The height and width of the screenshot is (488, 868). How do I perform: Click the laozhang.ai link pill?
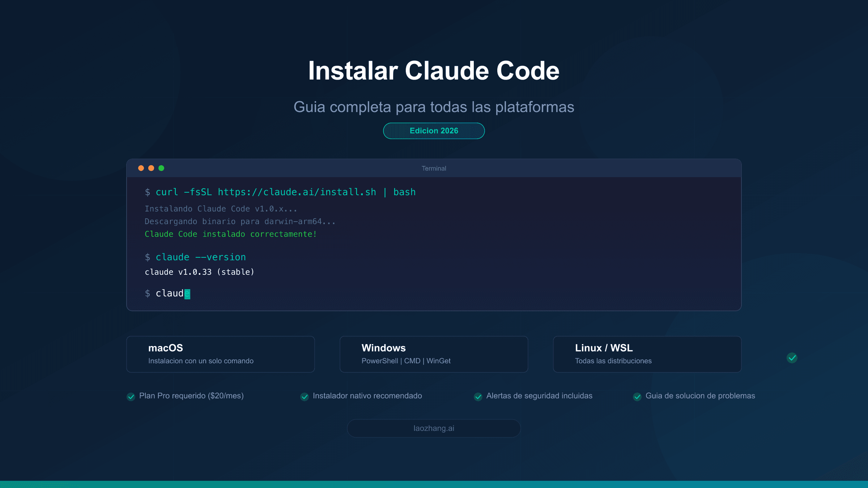pyautogui.click(x=434, y=428)
